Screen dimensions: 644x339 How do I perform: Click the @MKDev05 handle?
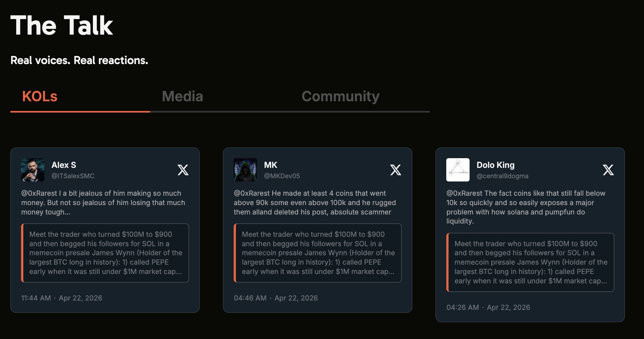282,176
